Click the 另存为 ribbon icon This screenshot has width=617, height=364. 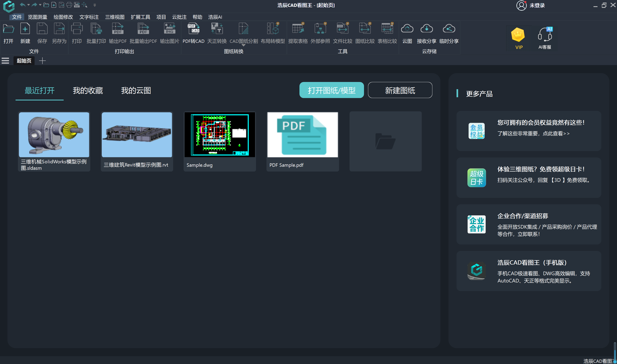coord(59,33)
